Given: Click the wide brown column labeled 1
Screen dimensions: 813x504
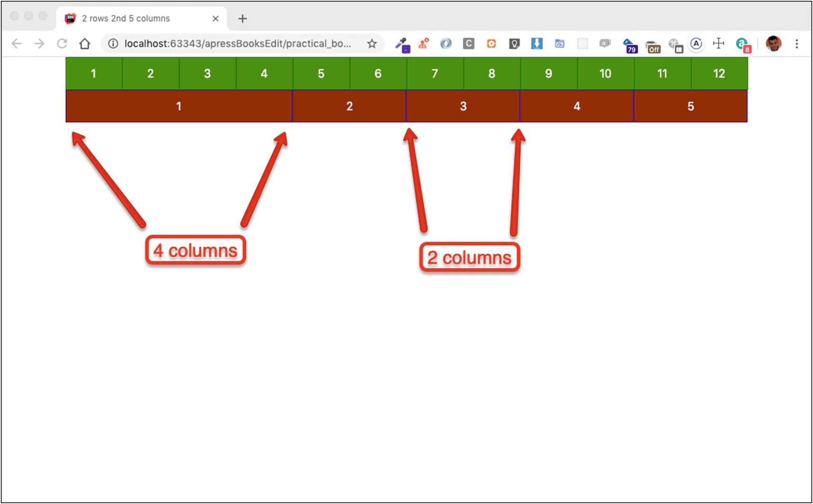Looking at the screenshot, I should click(179, 106).
